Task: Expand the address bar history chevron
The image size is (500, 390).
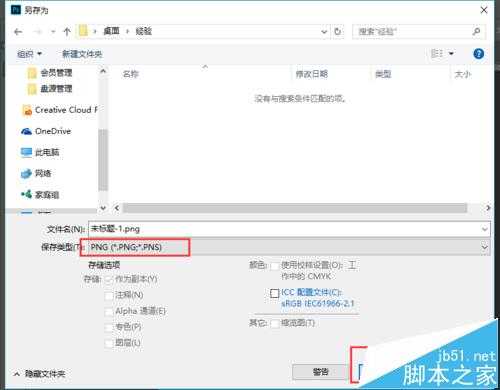Action: (x=324, y=32)
